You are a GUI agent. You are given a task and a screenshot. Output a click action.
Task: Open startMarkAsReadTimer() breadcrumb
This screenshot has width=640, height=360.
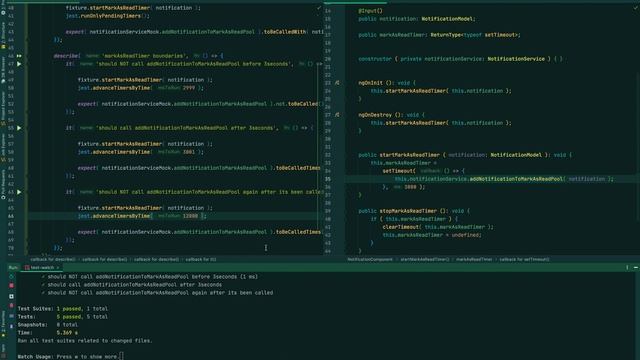click(x=424, y=259)
